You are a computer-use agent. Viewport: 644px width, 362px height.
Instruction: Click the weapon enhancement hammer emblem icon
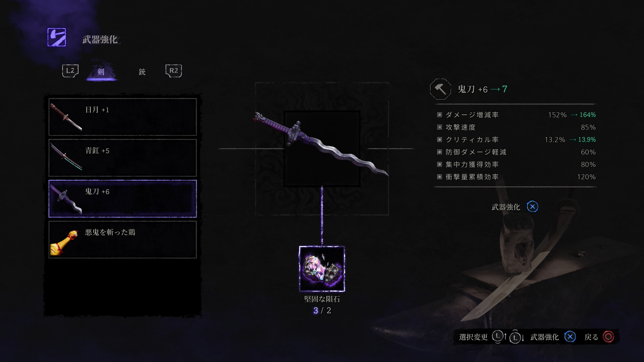click(x=56, y=37)
